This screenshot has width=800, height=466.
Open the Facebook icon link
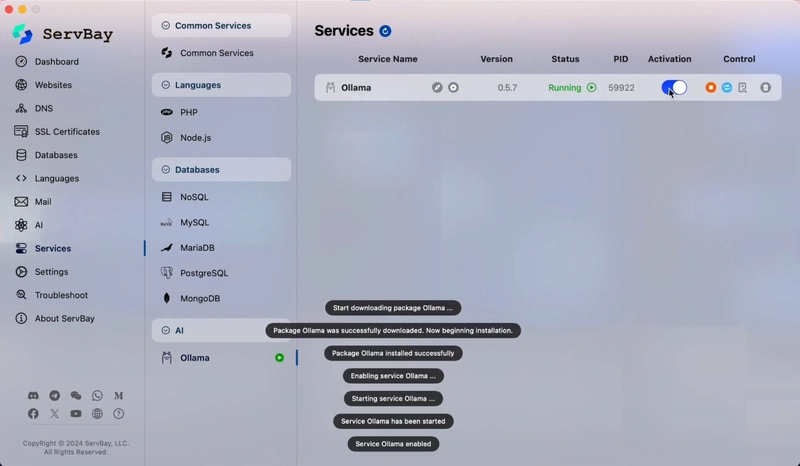tap(33, 413)
